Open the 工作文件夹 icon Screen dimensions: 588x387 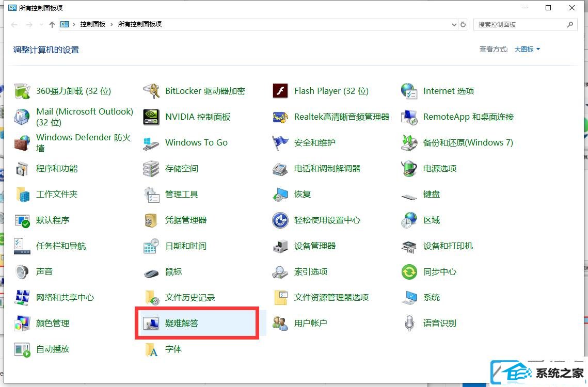(23, 194)
